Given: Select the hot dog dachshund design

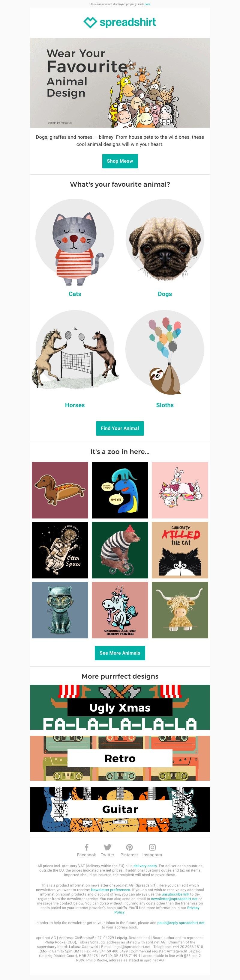Looking at the screenshot, I should click(60, 490).
